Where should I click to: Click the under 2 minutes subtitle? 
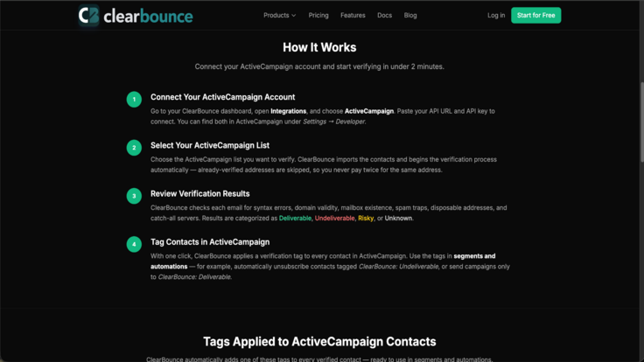click(319, 66)
